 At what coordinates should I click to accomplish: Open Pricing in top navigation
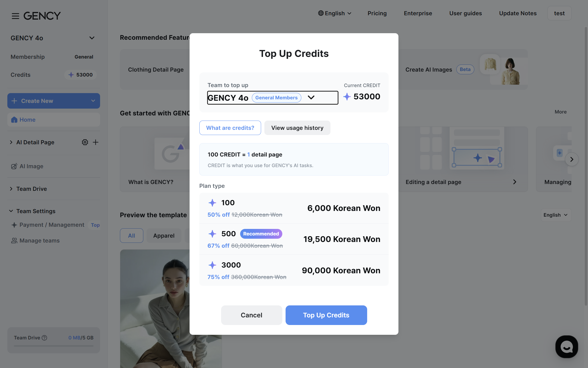pyautogui.click(x=377, y=13)
